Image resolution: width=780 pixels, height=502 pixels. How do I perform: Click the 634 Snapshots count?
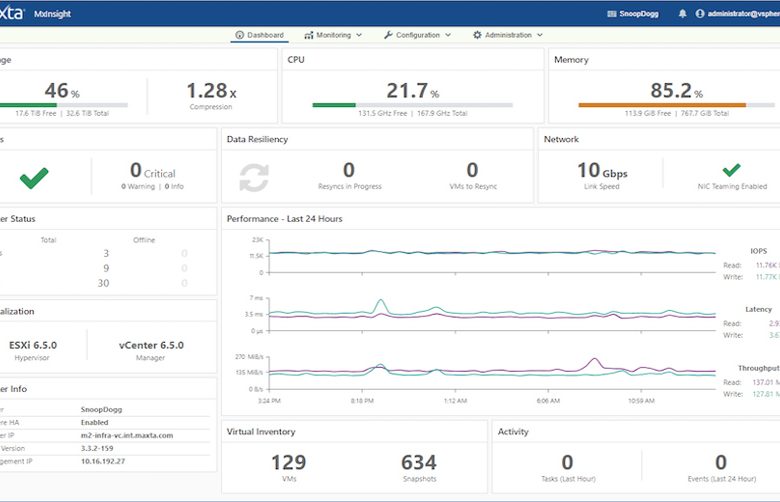(419, 463)
